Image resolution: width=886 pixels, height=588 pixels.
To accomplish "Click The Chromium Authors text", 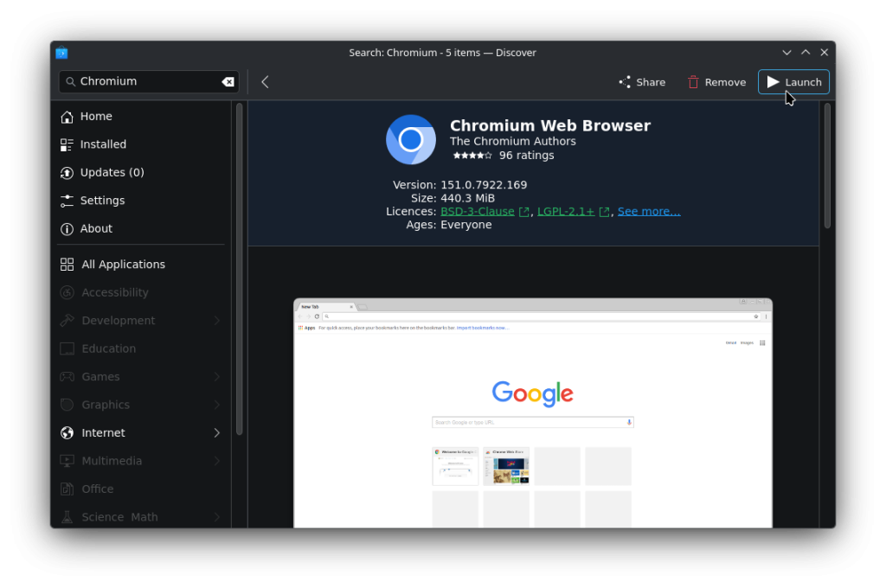I will (512, 141).
